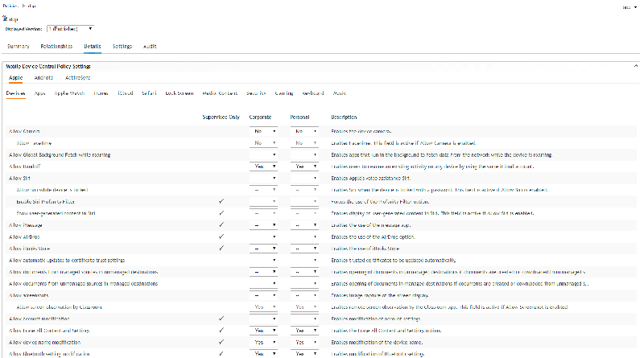Open Personal dropdown for Allow AirDrop

point(304,237)
